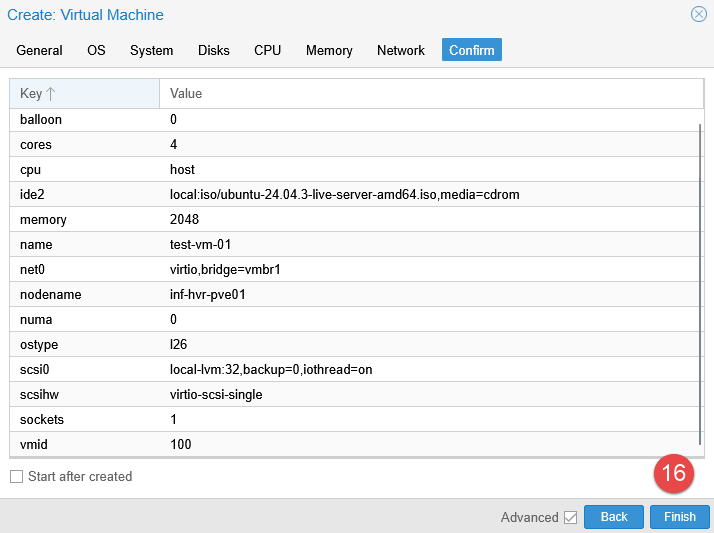Open the Network tab
Screen dimensions: 714x533
point(400,50)
